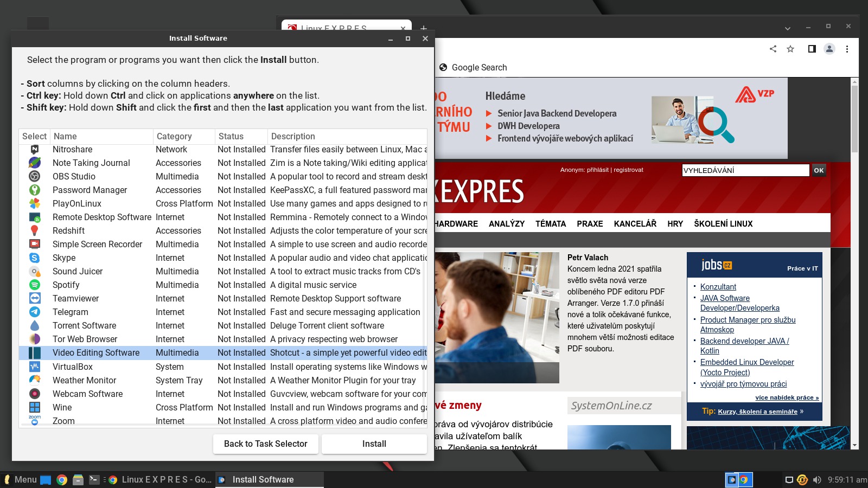
Task: Click the article photo thumbnail
Action: pos(497,317)
